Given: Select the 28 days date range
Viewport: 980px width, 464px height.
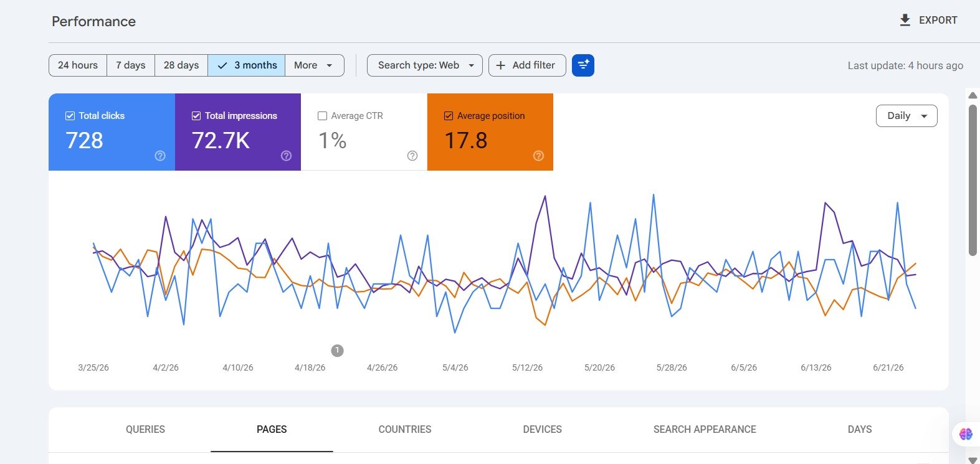Looking at the screenshot, I should tap(181, 65).
